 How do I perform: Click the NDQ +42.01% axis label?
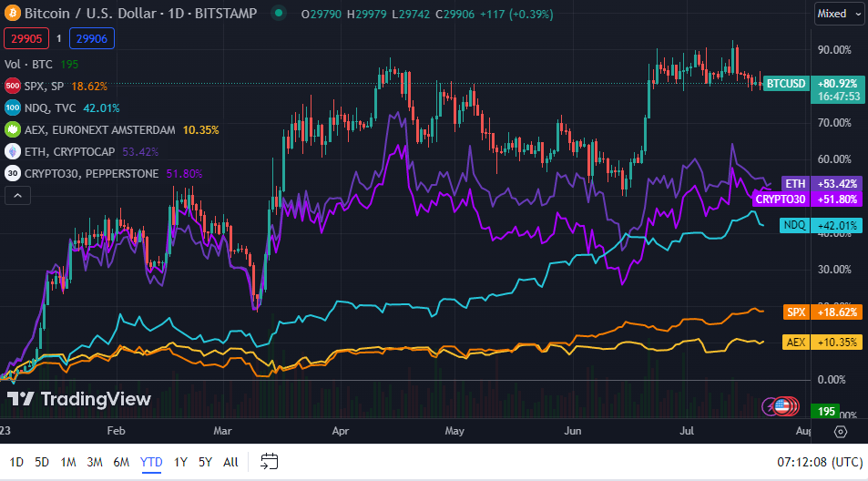click(x=821, y=225)
